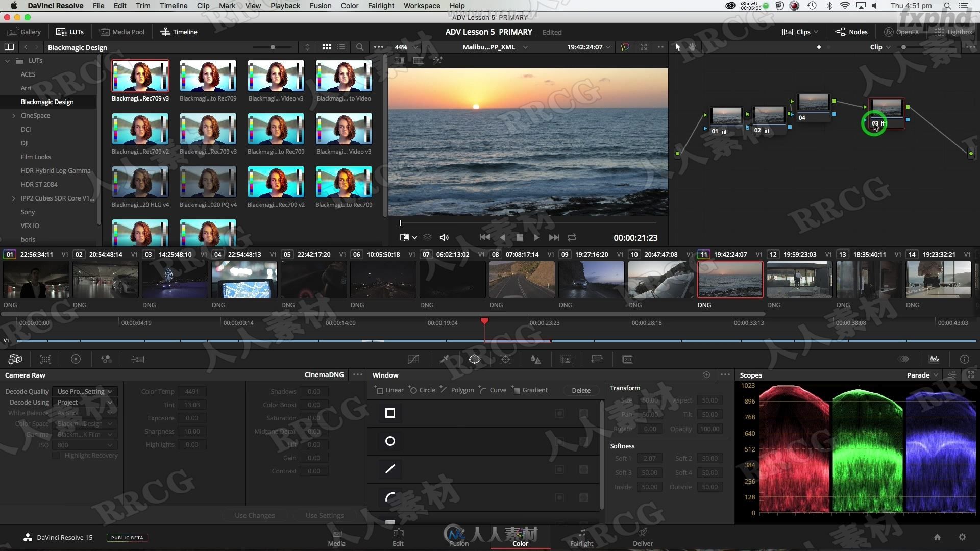Open the ISO 800 dropdown
Screen dimensions: 980x551
[85, 445]
